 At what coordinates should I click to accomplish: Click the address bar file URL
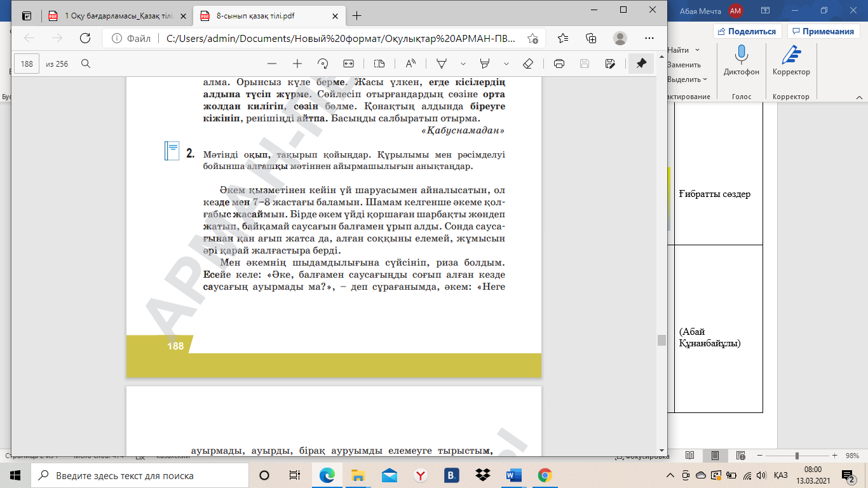click(x=341, y=38)
